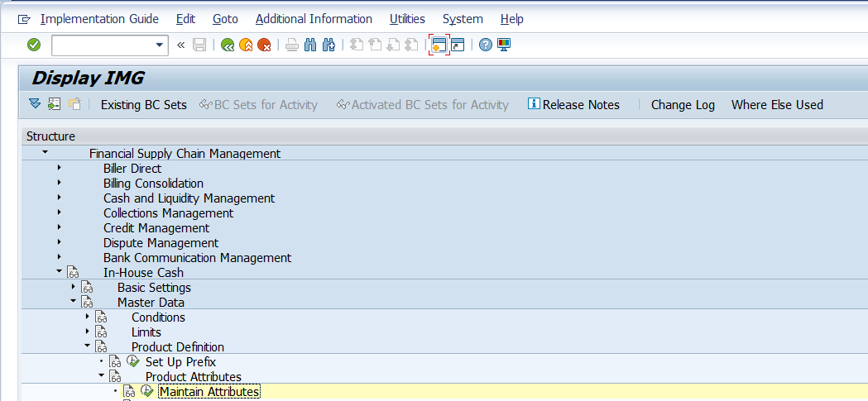The image size is (868, 401).
Task: Click the orange Exit icon
Action: click(246, 45)
